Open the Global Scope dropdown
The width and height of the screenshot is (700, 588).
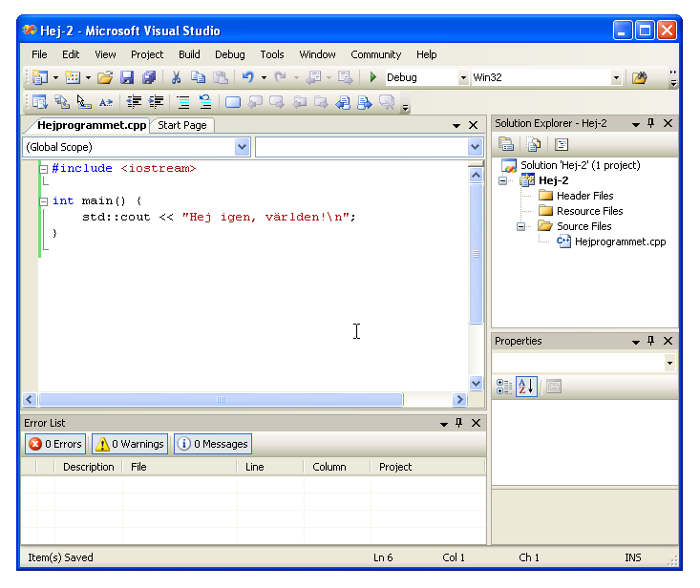(242, 147)
